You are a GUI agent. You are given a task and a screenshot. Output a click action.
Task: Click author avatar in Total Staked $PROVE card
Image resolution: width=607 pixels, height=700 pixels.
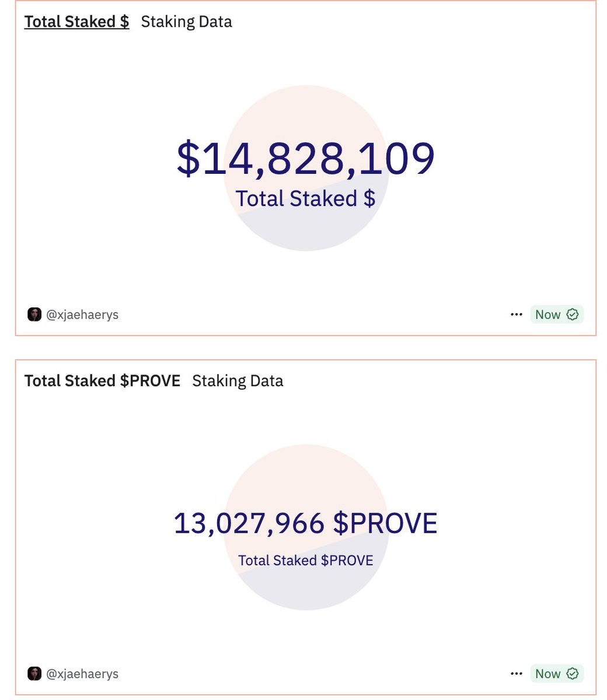(34, 674)
